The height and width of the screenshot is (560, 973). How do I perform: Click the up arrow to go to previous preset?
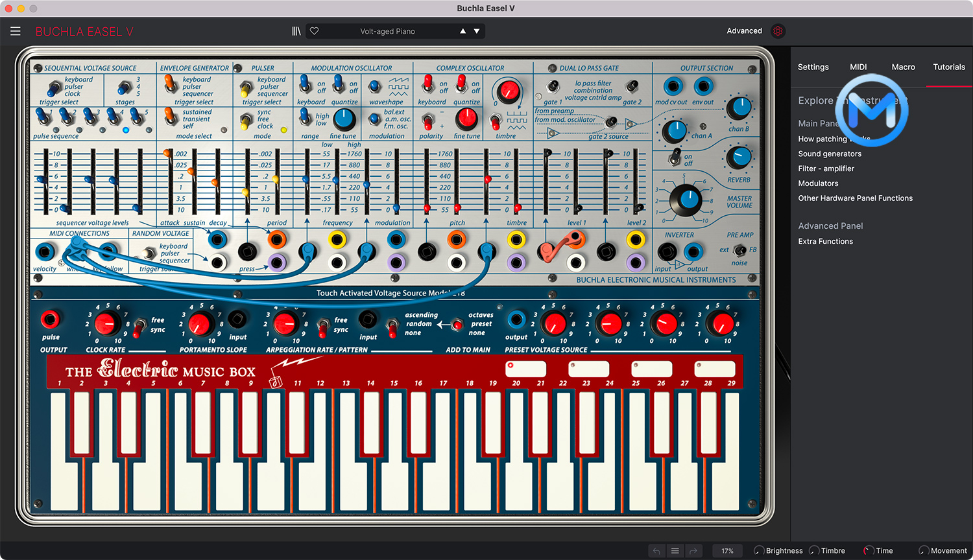pyautogui.click(x=462, y=30)
